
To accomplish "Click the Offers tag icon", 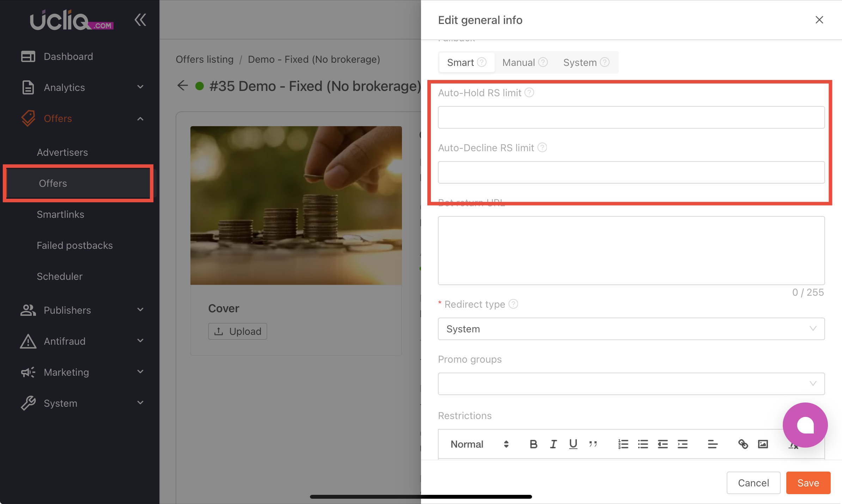I will [28, 118].
